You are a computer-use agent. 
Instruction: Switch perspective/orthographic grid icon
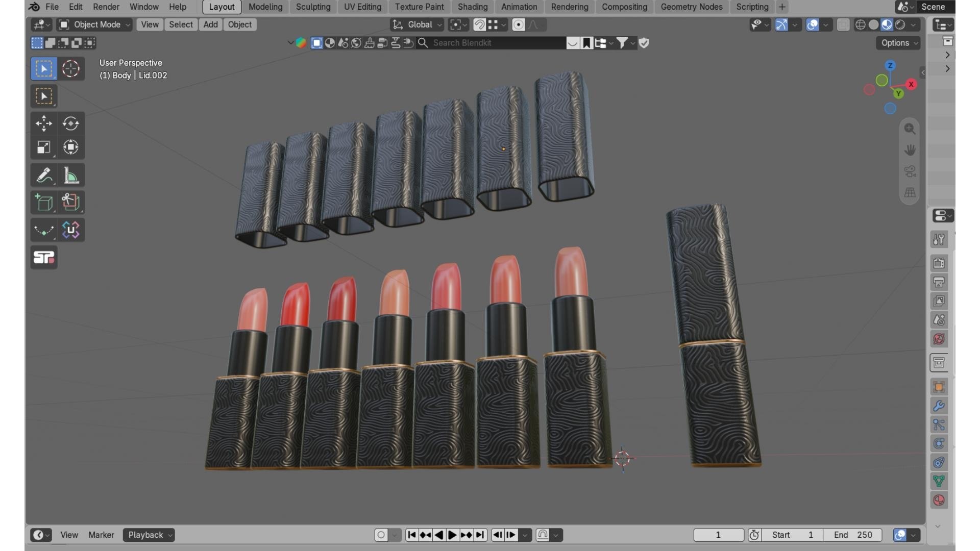[x=910, y=193]
